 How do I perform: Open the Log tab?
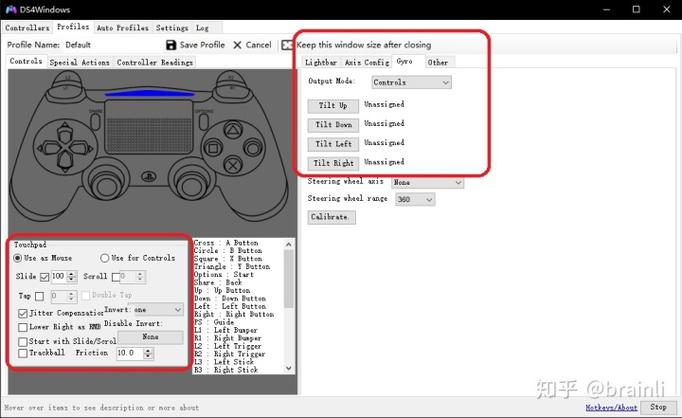(202, 28)
